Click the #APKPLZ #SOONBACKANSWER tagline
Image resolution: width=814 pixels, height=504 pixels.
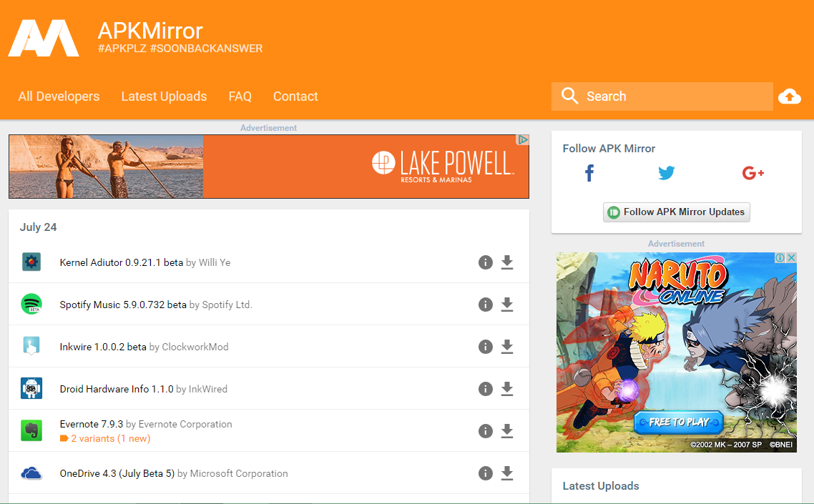point(180,49)
